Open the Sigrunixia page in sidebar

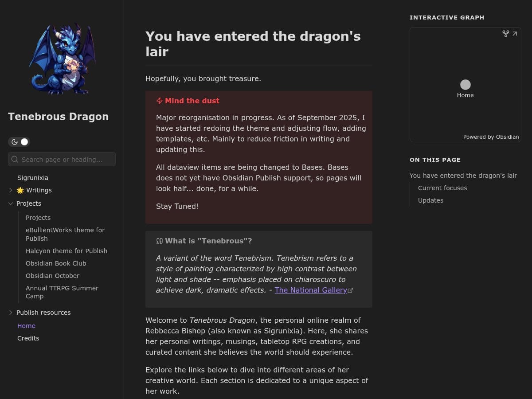(x=33, y=178)
